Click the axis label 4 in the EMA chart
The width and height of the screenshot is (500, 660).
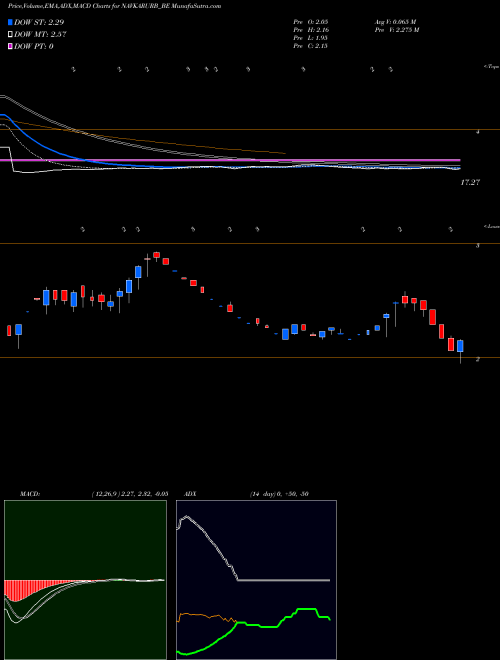[x=478, y=132]
